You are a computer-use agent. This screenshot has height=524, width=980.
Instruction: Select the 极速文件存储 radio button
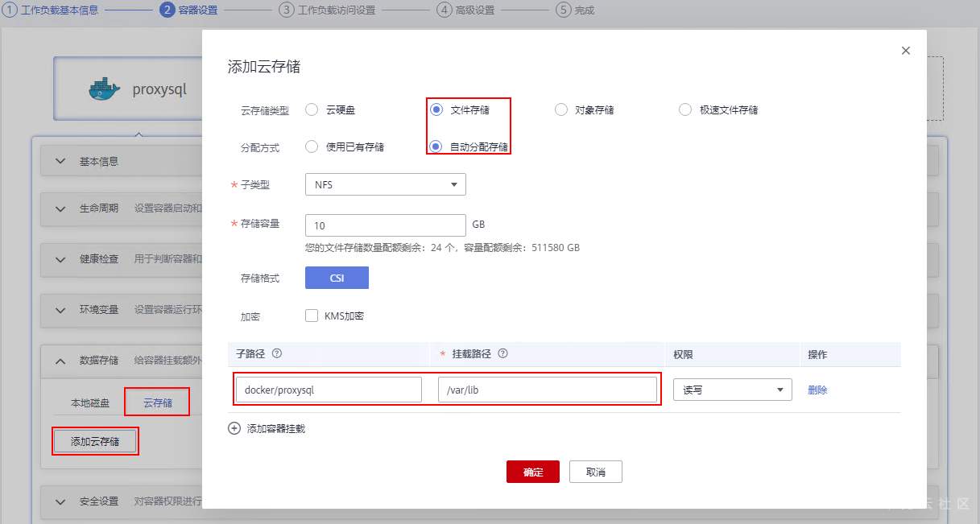[685, 110]
